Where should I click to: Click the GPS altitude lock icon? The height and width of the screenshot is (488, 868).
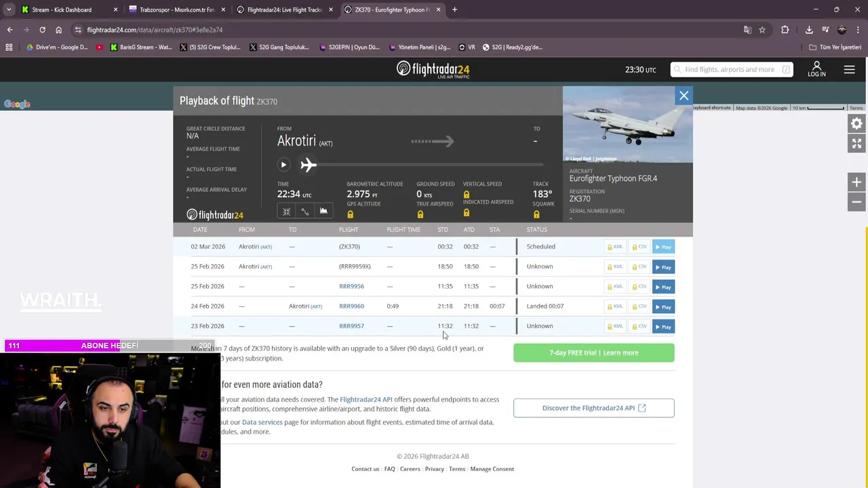coord(350,214)
